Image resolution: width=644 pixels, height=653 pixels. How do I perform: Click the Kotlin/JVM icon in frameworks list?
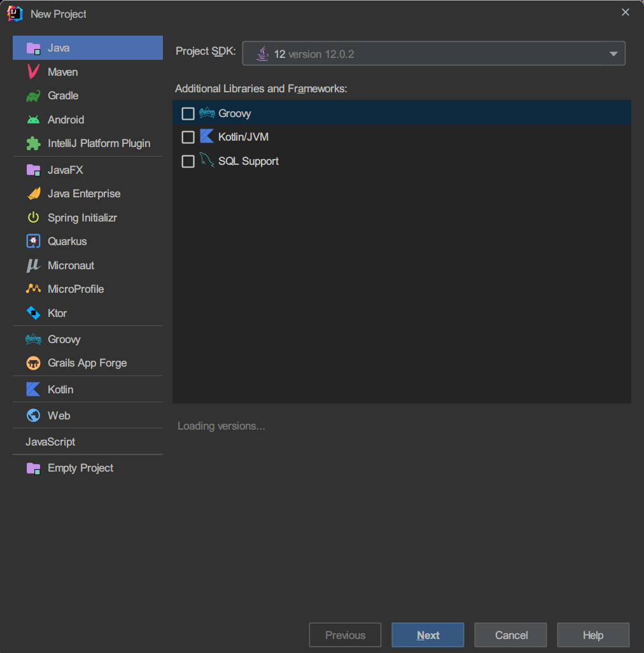(x=207, y=136)
